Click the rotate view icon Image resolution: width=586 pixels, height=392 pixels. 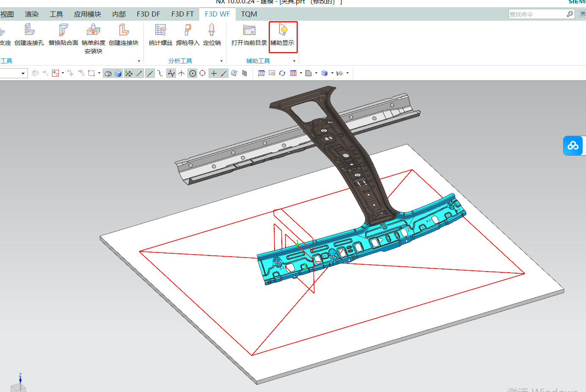[282, 73]
